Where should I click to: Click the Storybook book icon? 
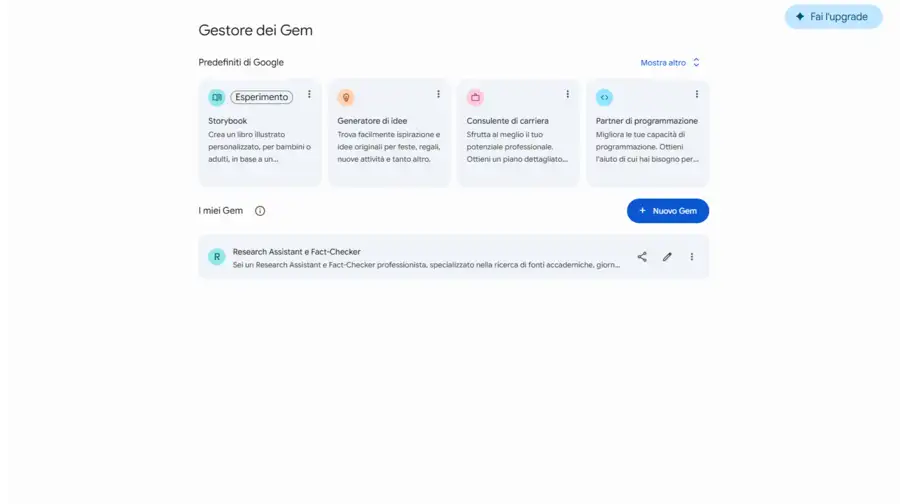point(216,97)
